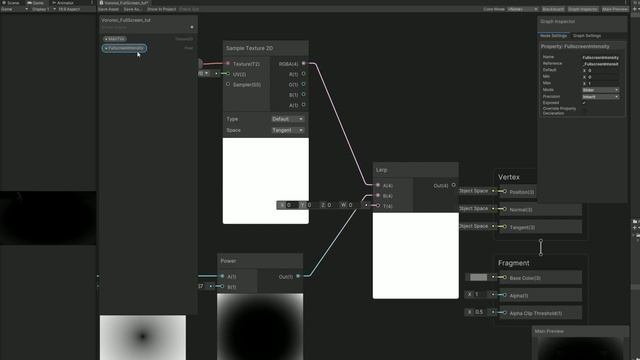Open the Game view mode dropdown
Screen dimensions: 640x360
14,9
